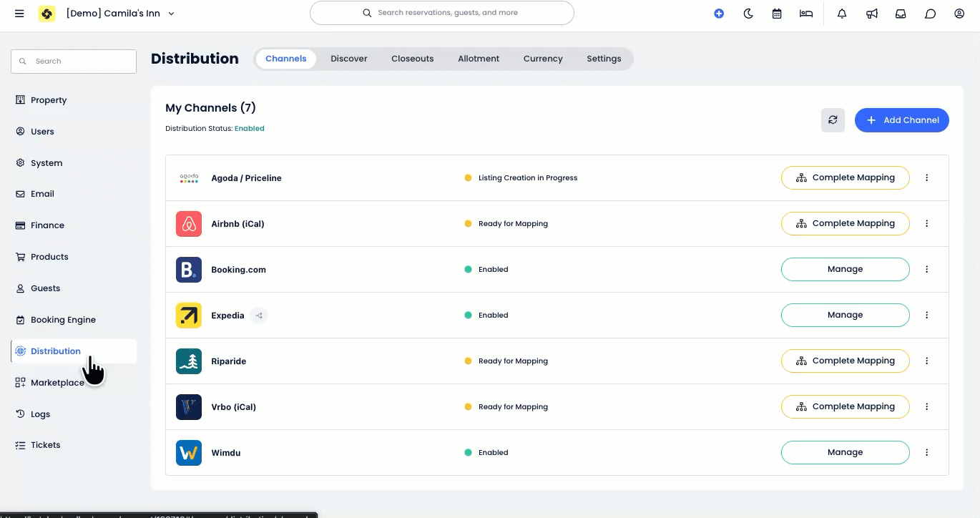Open more options for Airbnb (iCal)
Viewport: 980px width, 518px height.
tap(927, 223)
